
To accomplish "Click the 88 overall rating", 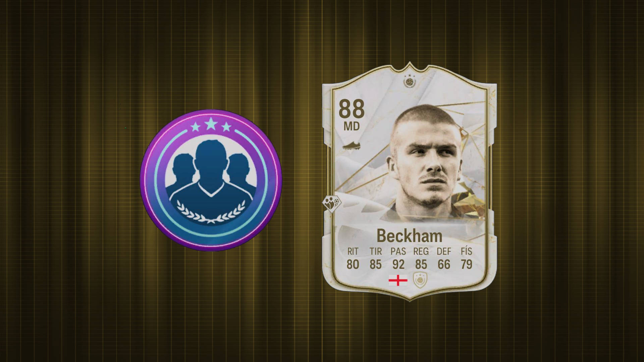I will click(x=351, y=109).
